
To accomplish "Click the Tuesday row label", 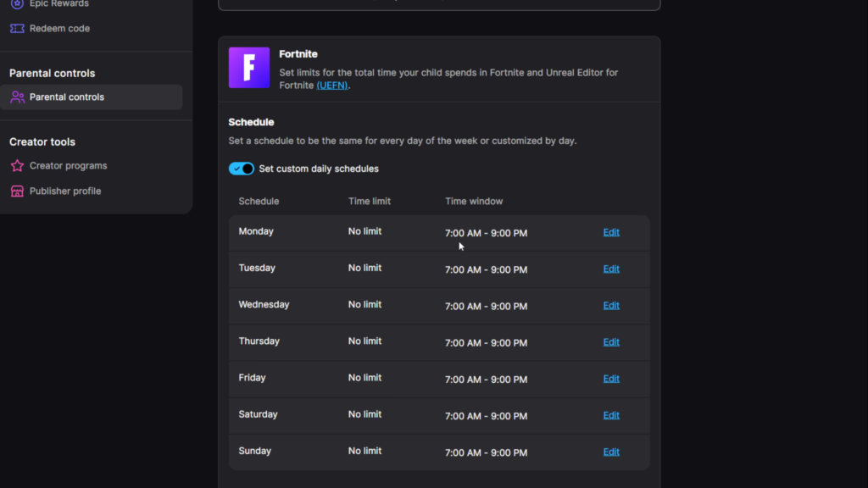I will click(257, 268).
